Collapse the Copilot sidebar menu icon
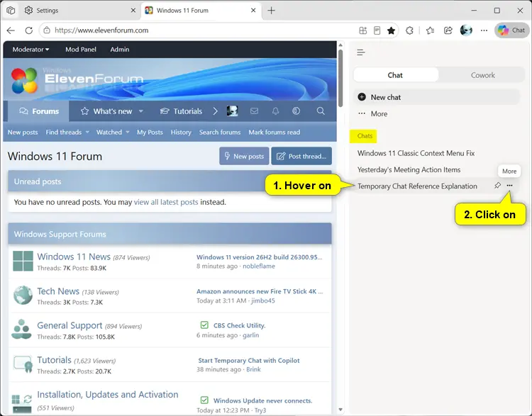Screen dimensions: 532x416 coord(361,52)
